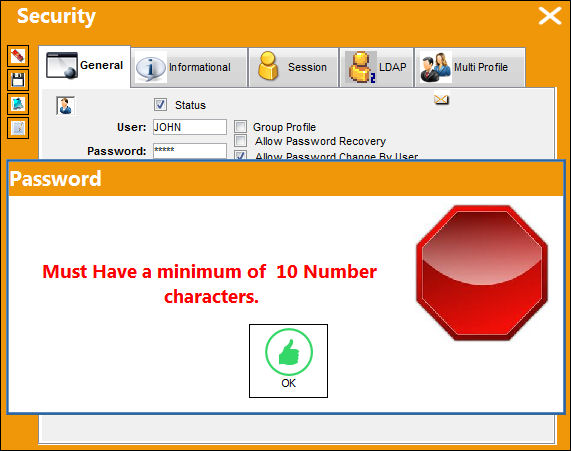Click the document icon at sidebar bottom

point(18,128)
